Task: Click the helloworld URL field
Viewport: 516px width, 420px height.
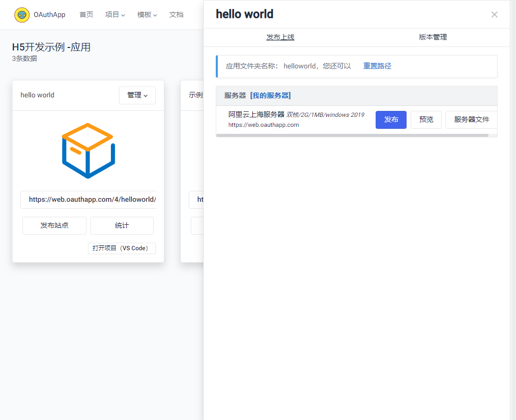Action: [x=88, y=199]
